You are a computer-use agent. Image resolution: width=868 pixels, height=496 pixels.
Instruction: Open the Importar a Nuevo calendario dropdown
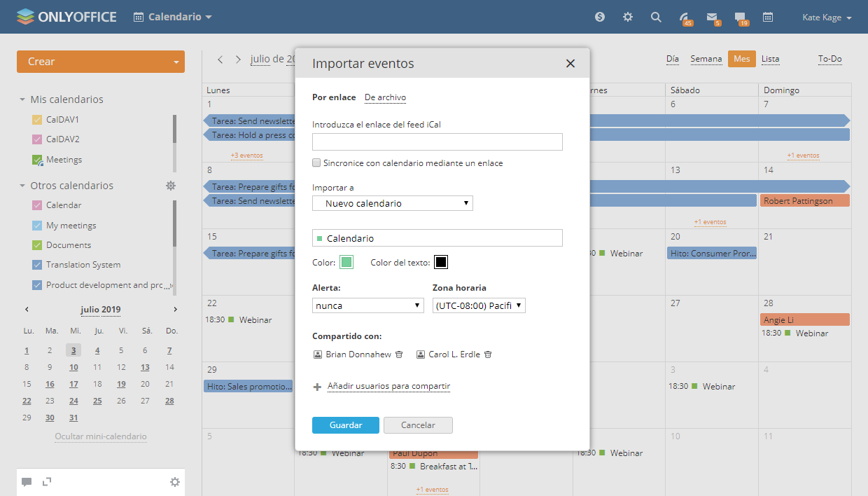point(393,203)
